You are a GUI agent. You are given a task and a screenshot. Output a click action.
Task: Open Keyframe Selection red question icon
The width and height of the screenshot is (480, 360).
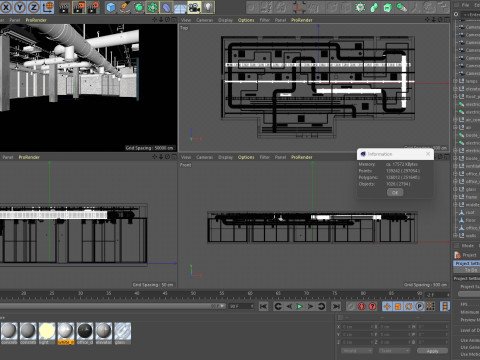pyautogui.click(x=372, y=306)
